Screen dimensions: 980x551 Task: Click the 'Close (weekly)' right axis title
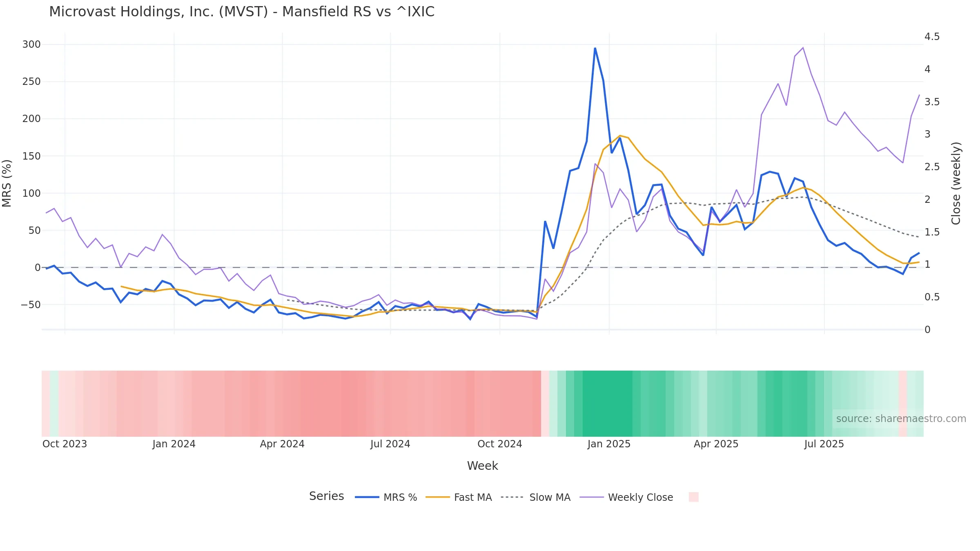956,183
